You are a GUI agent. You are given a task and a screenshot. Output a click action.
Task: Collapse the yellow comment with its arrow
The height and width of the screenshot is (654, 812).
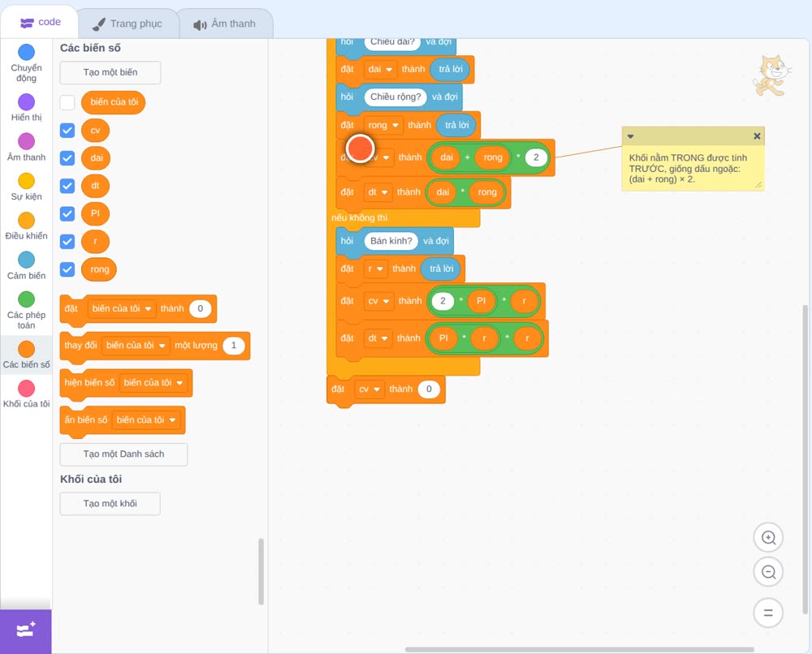point(630,136)
